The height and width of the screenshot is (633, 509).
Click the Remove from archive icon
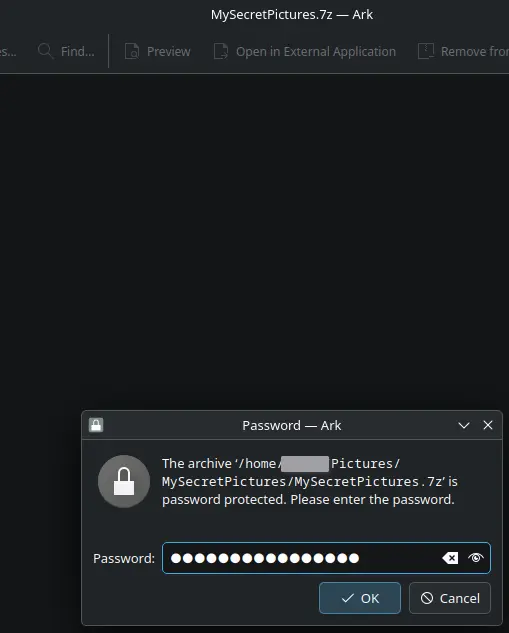coord(426,51)
